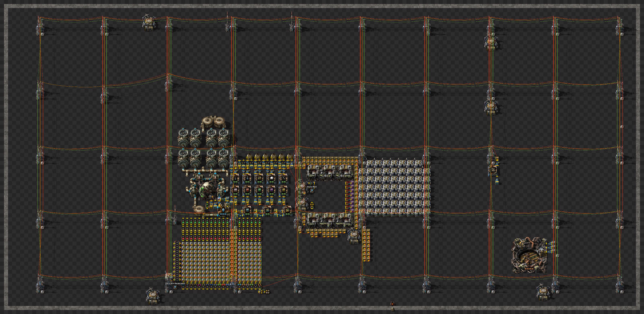Click the electric pole in the bottom-left corner

40,284
